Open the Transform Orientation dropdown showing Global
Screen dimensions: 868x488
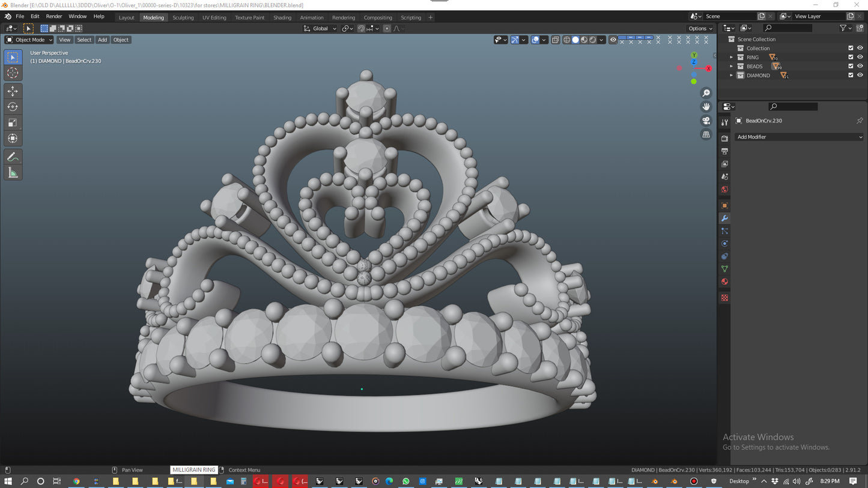point(319,28)
